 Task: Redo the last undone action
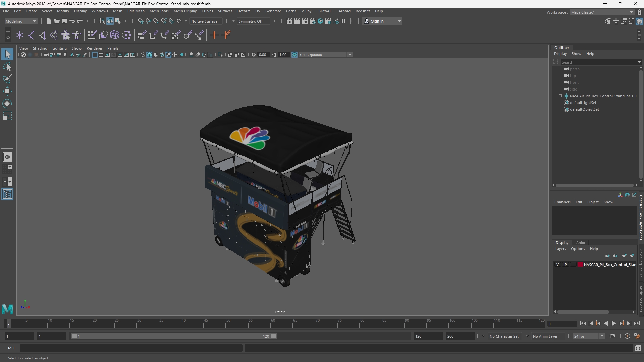tap(80, 21)
